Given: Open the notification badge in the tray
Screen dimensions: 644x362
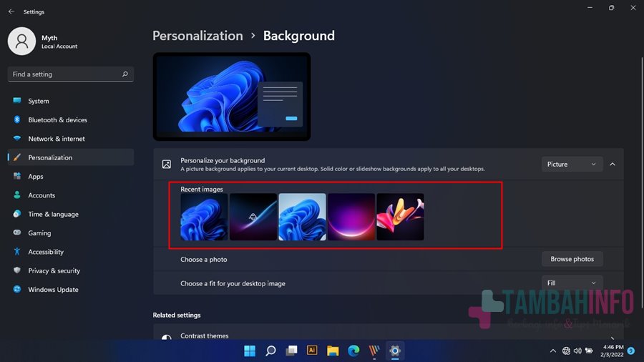Looking at the screenshot, I should (x=631, y=351).
